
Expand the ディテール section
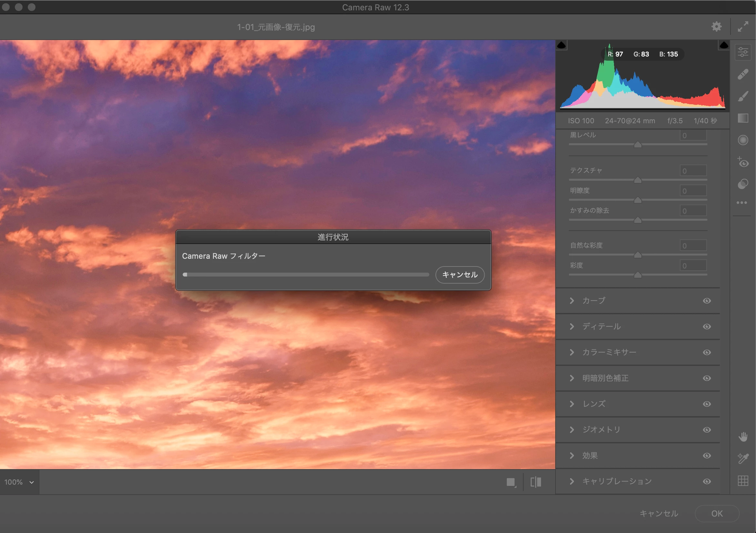572,327
